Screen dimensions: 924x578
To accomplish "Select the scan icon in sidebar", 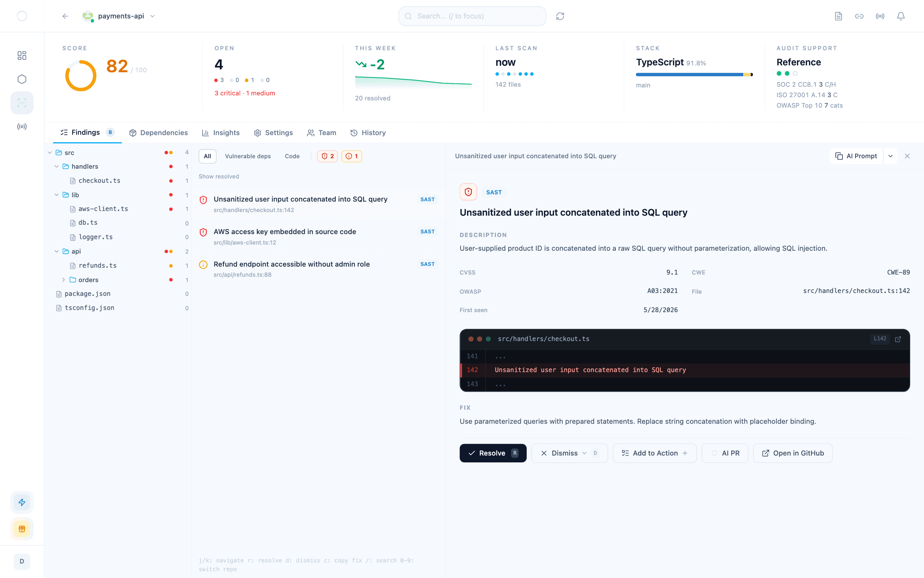I will pyautogui.click(x=22, y=103).
